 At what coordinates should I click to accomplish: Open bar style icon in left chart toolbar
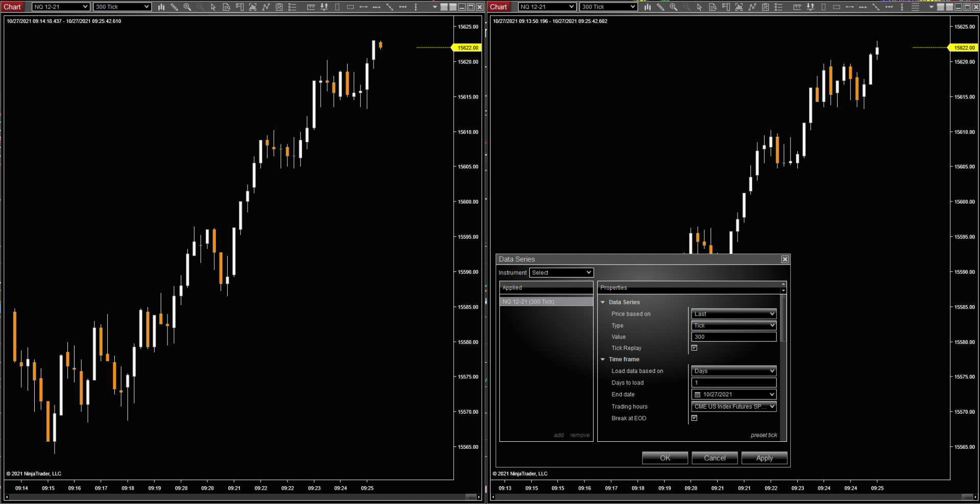pyautogui.click(x=161, y=7)
